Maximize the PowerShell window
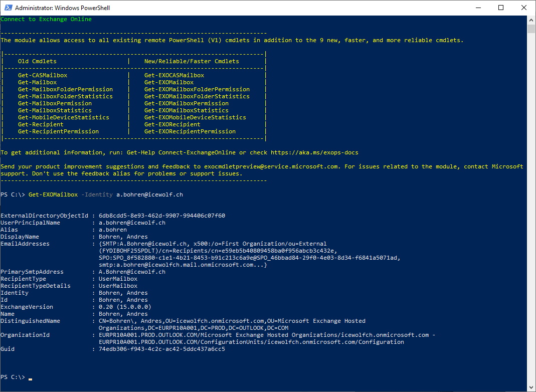This screenshot has width=536, height=392. [x=501, y=8]
